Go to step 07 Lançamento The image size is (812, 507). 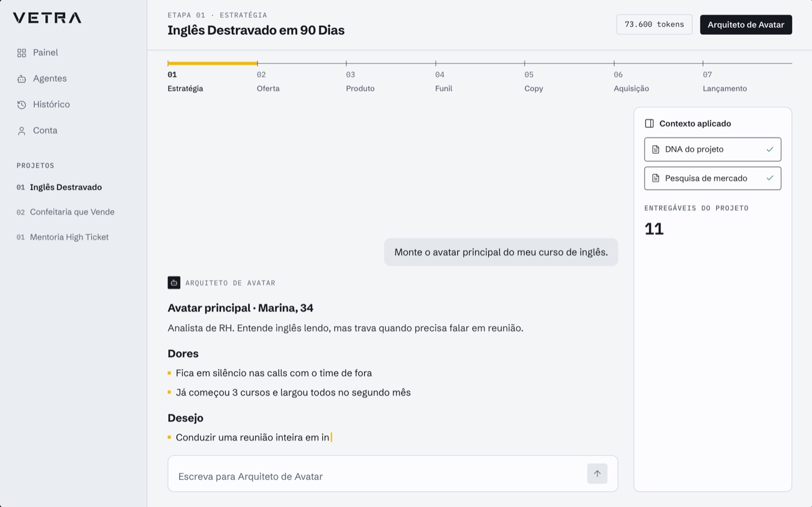point(725,82)
